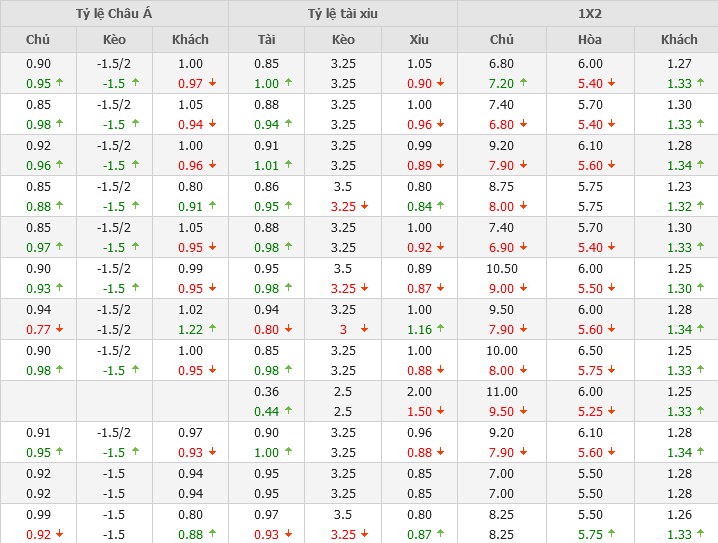Select the 1X2 header
Image resolution: width=718 pixels, height=543 pixels.
[x=587, y=13]
